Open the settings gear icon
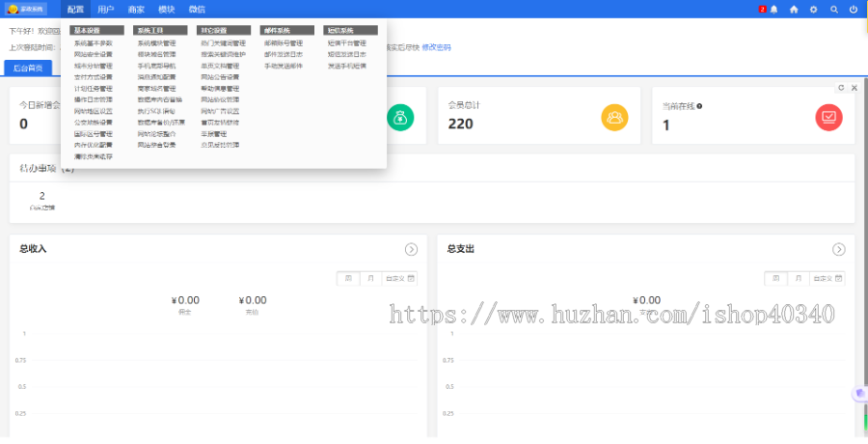The image size is (868, 444). pyautogui.click(x=813, y=10)
